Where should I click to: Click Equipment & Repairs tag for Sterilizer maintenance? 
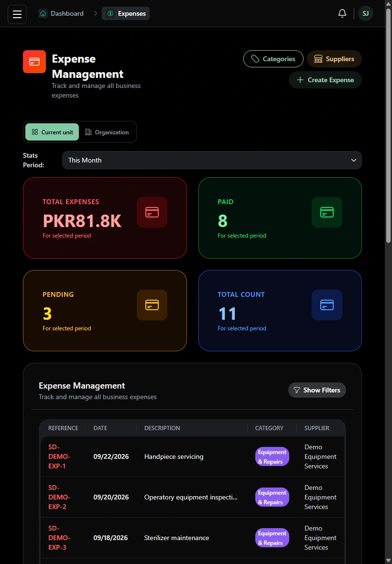272,538
